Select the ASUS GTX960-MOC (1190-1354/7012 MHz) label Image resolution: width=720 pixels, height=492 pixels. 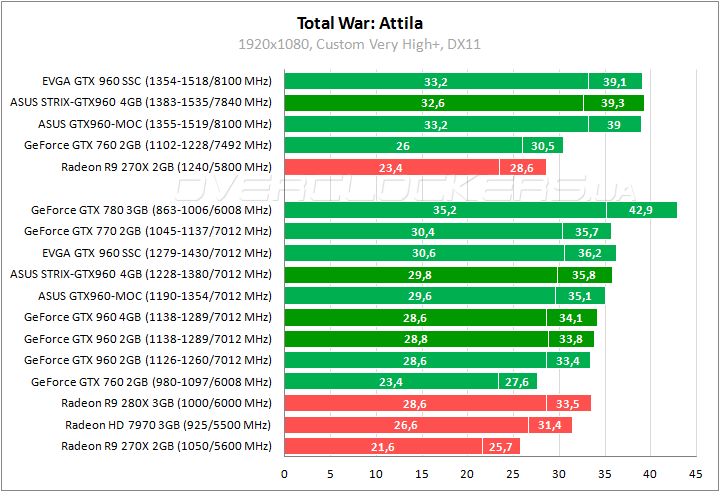pyautogui.click(x=154, y=296)
